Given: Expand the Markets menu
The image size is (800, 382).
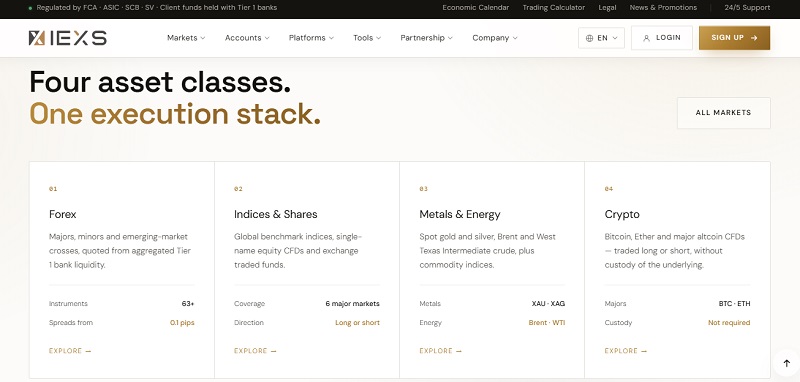Looking at the screenshot, I should [186, 38].
